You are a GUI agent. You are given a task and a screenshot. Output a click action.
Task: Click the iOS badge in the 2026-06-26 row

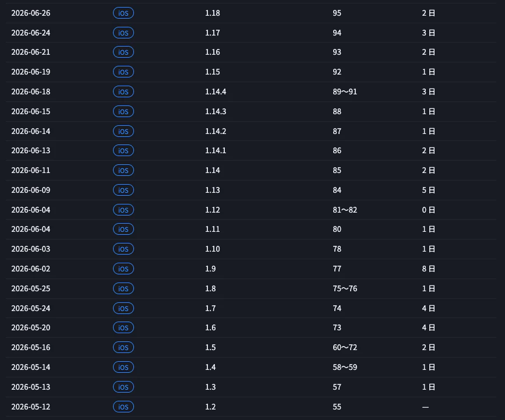point(123,13)
